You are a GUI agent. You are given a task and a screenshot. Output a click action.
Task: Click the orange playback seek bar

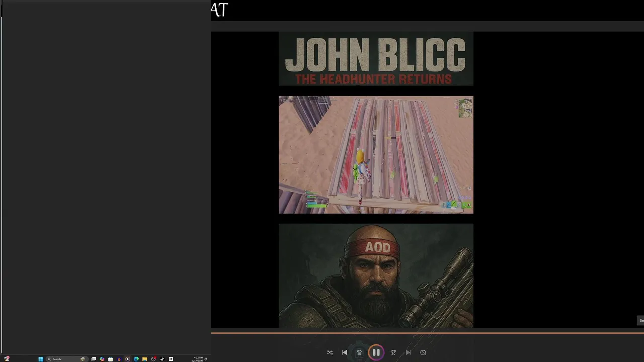tap(428, 332)
